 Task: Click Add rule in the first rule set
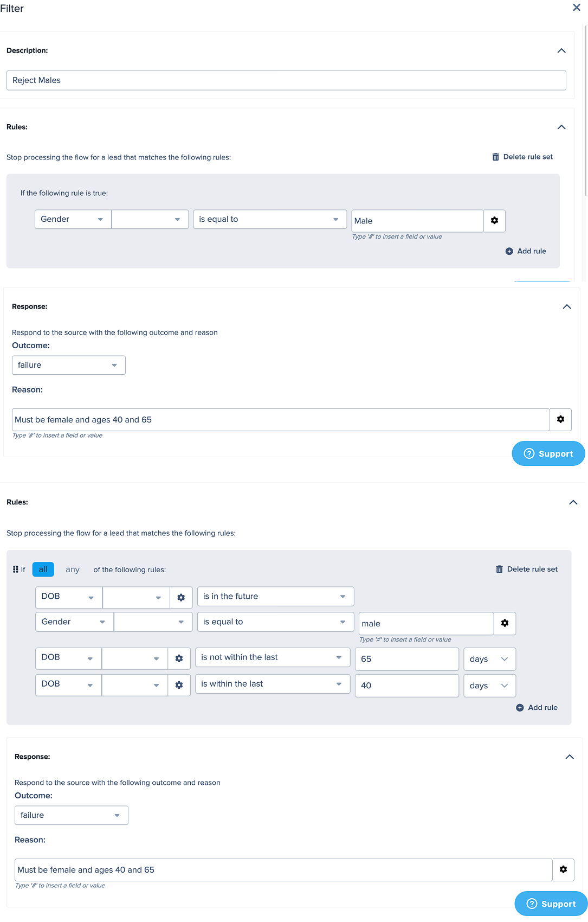pyautogui.click(x=526, y=251)
